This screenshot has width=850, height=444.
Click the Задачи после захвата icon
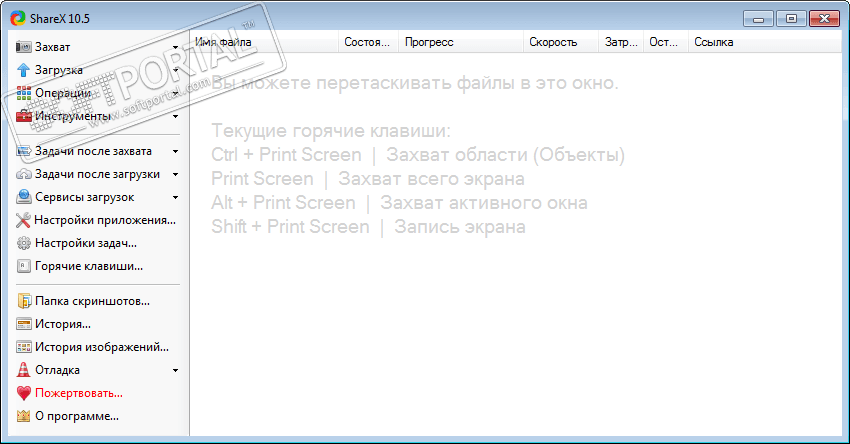coord(23,151)
